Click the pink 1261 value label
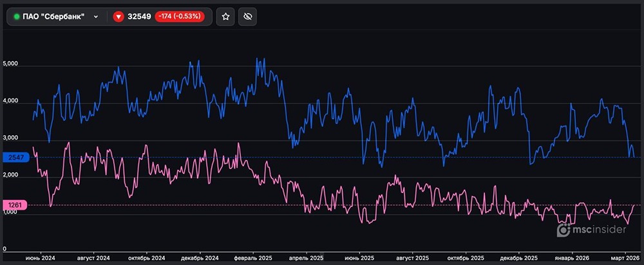 click(15, 205)
